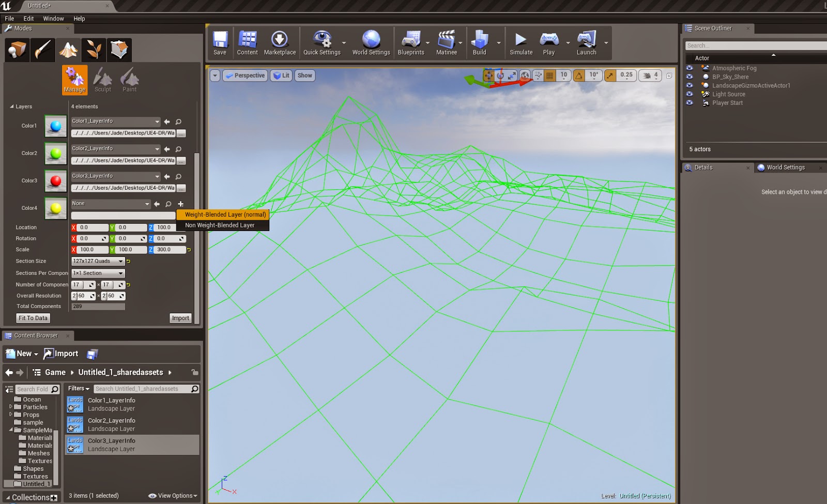The height and width of the screenshot is (504, 827).
Task: Select the Color2_LayerInfo asset
Action: click(132, 425)
